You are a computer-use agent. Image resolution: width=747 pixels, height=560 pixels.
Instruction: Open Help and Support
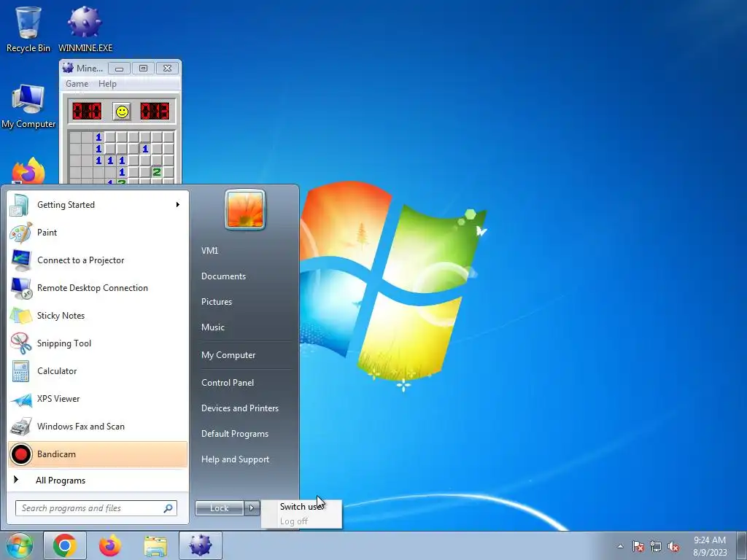click(x=236, y=459)
